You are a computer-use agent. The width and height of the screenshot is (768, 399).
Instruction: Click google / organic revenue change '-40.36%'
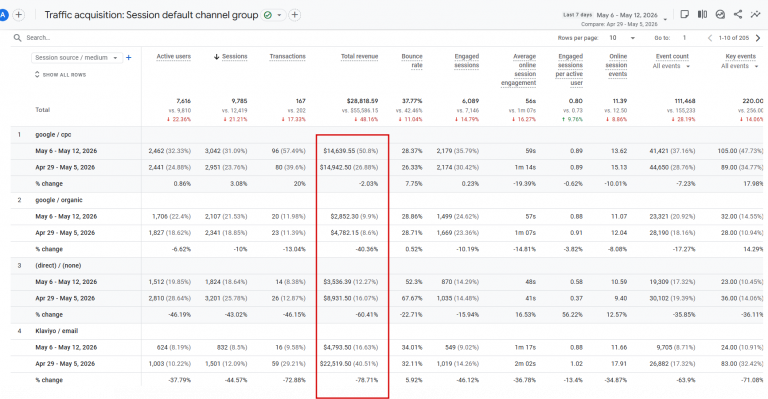pos(367,249)
